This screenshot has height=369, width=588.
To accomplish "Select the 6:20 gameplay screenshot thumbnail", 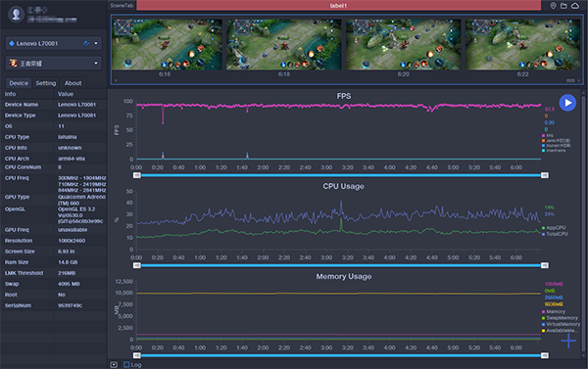I will pos(403,45).
